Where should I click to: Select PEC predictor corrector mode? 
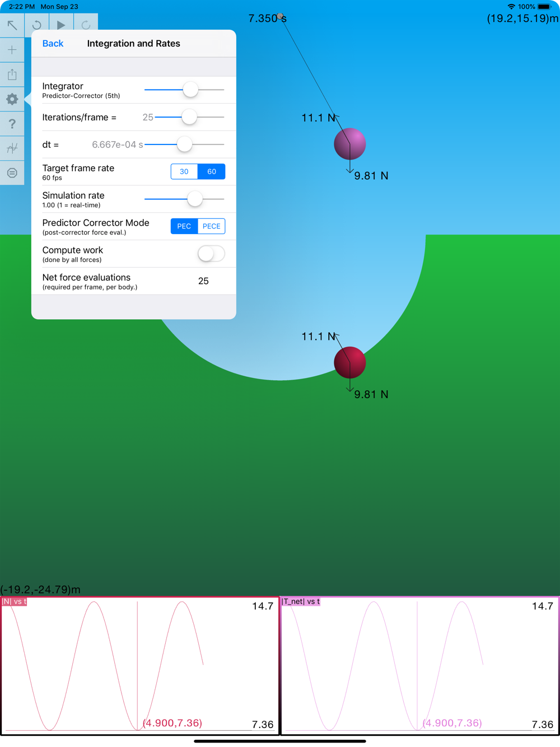184,226
